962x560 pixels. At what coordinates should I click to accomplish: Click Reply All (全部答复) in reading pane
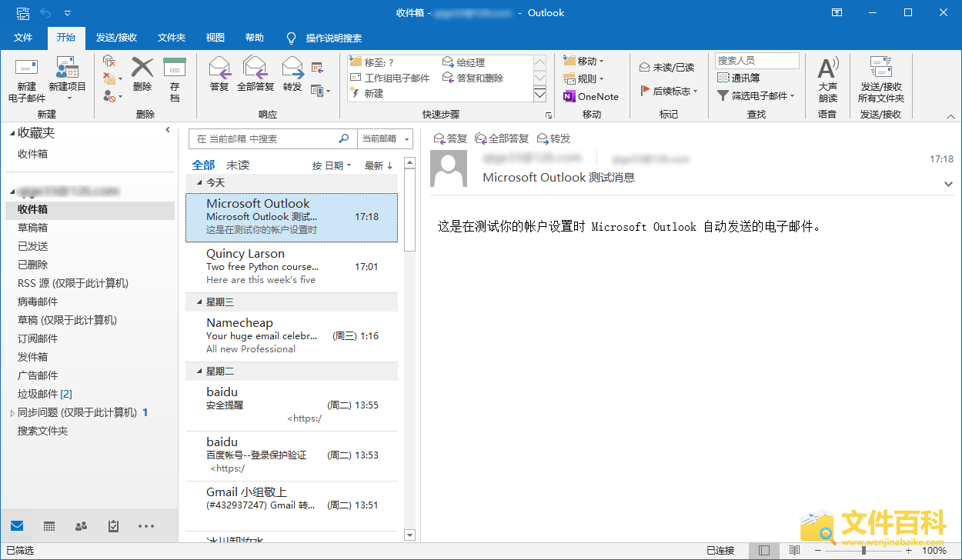pos(502,138)
